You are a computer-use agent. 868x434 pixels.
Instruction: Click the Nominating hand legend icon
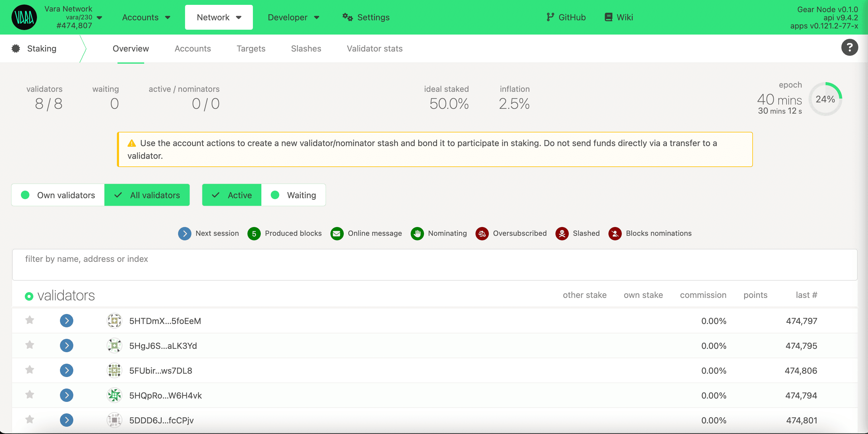click(417, 233)
